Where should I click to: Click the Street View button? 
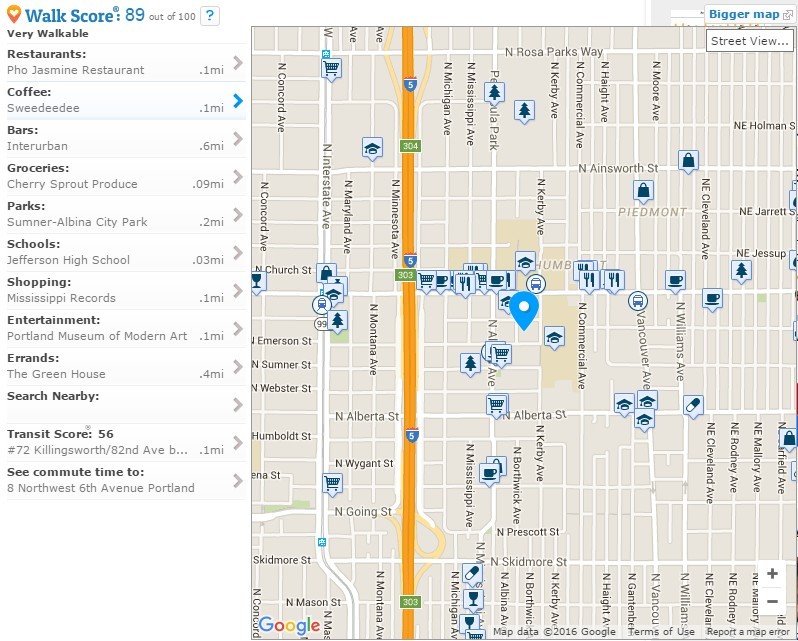tap(749, 41)
